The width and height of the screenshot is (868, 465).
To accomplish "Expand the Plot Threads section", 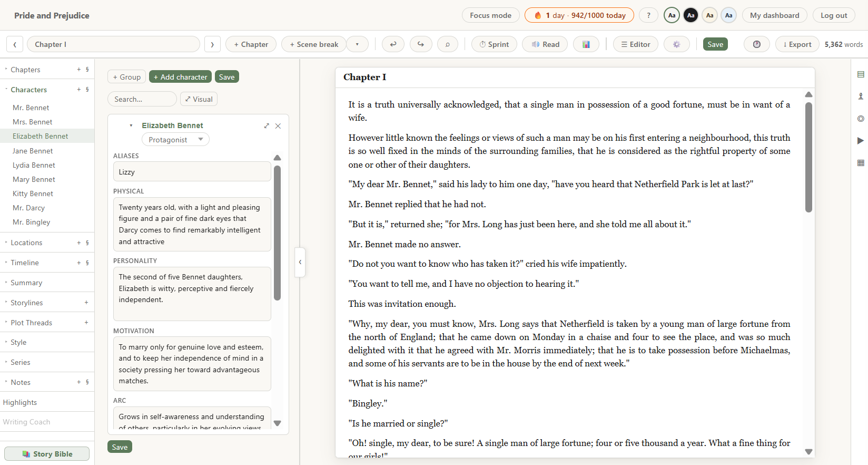I will (x=31, y=323).
